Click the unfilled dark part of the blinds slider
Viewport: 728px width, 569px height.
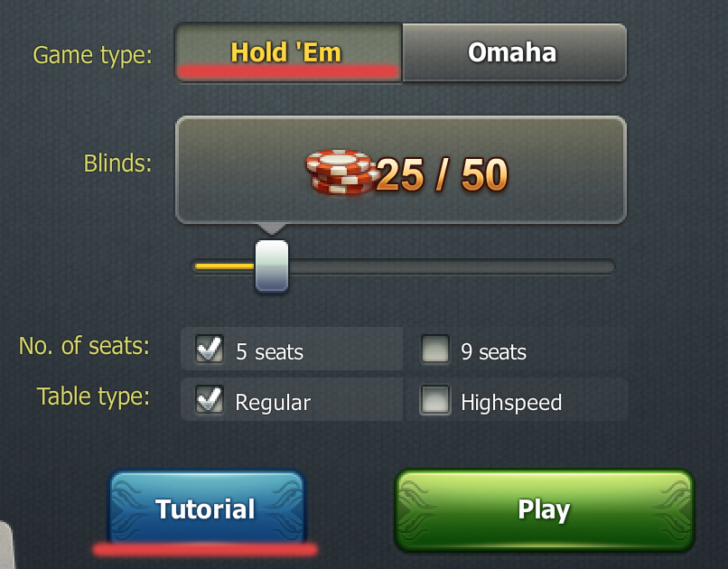click(452, 266)
